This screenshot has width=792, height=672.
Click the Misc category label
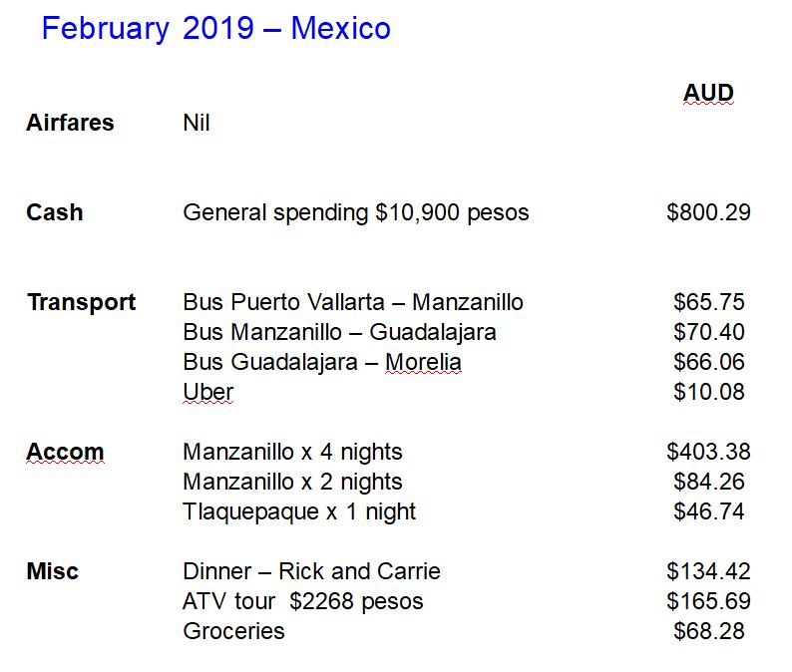point(52,571)
